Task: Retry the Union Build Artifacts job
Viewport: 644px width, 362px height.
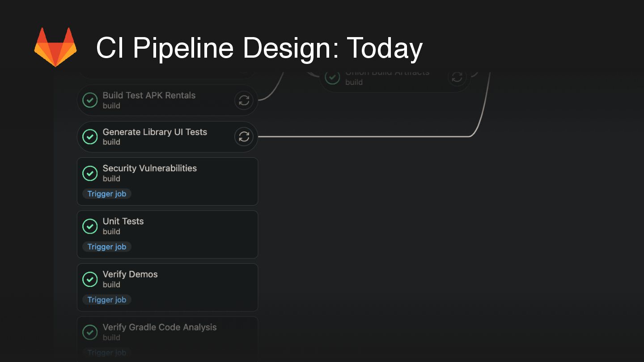Action: tap(457, 77)
